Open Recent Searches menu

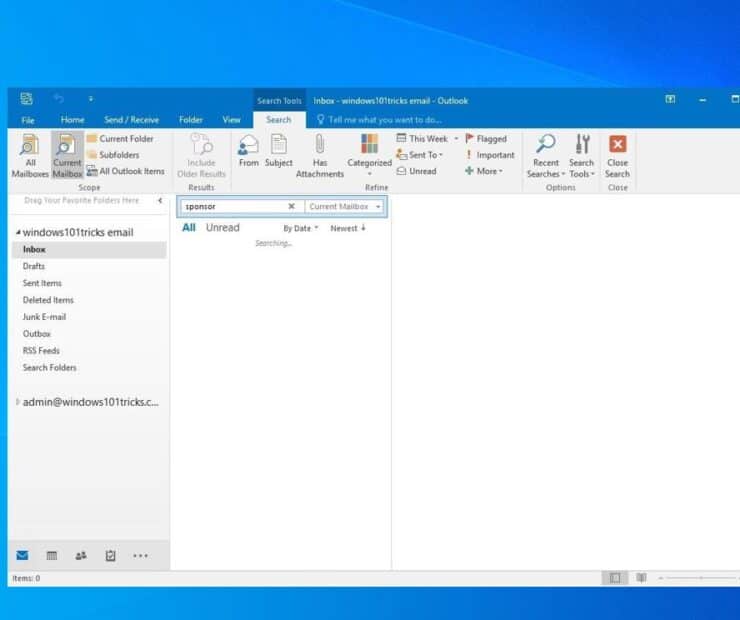[x=546, y=155]
